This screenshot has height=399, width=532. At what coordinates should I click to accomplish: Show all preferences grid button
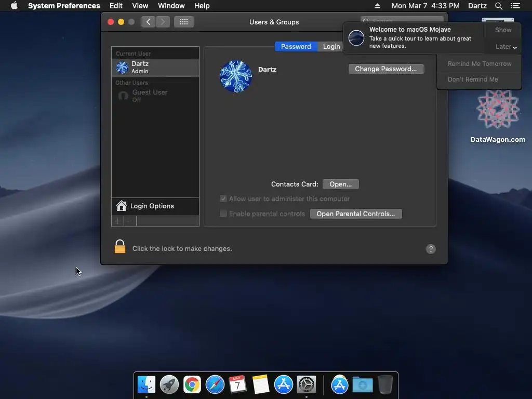coord(184,22)
